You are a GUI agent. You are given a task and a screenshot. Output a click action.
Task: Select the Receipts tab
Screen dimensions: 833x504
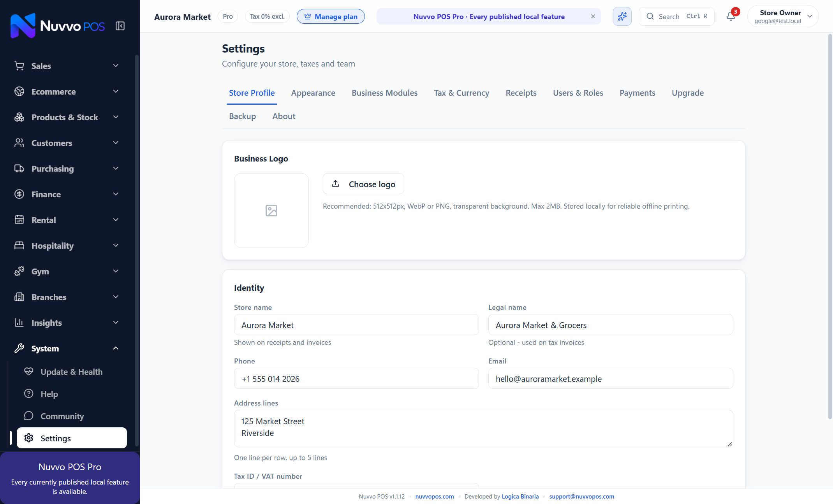(521, 93)
